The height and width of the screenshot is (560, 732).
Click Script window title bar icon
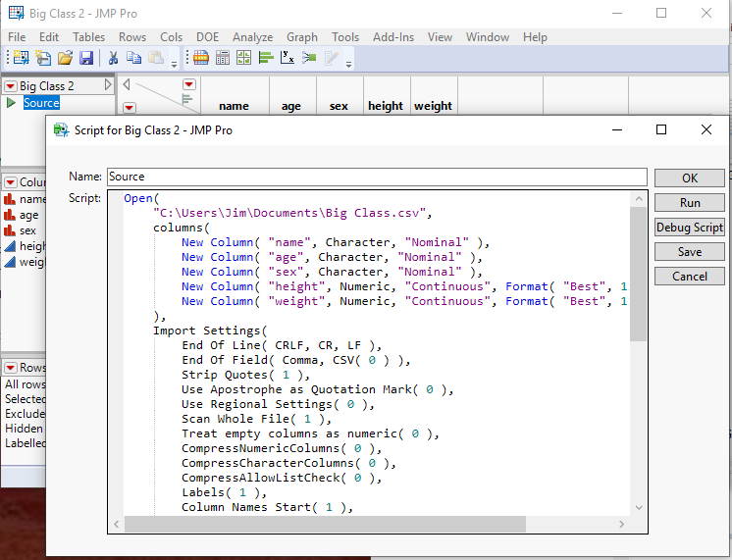61,129
